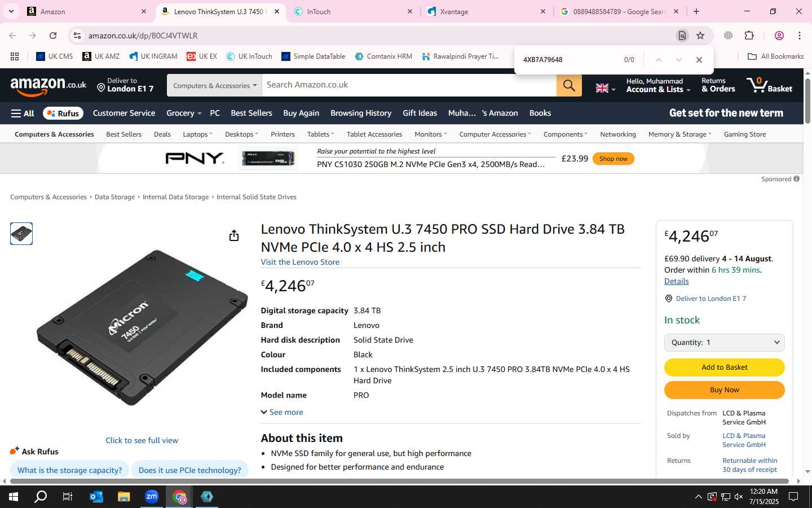Image resolution: width=812 pixels, height=508 pixels.
Task: Click the Search Amazon.co.uk input field
Action: 409,85
